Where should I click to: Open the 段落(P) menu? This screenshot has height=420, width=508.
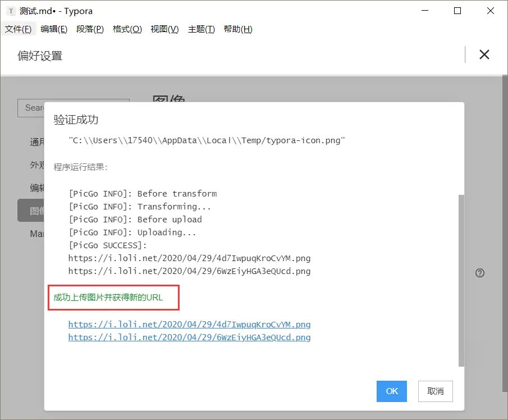[x=90, y=29]
